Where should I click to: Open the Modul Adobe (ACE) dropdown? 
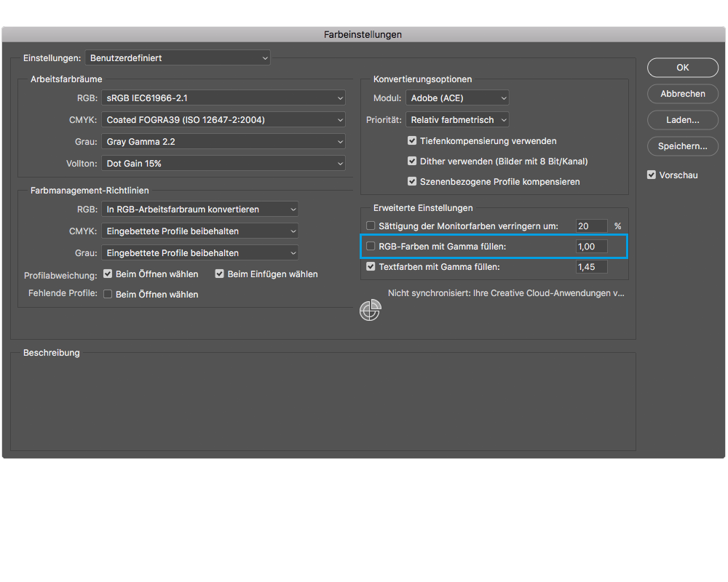click(x=458, y=98)
